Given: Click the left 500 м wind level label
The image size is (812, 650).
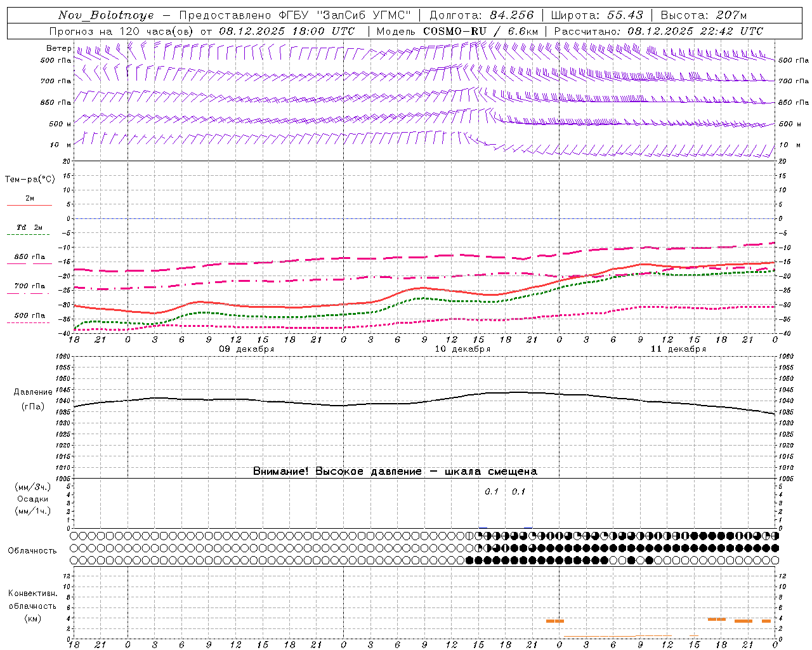Looking at the screenshot, I should [x=60, y=124].
